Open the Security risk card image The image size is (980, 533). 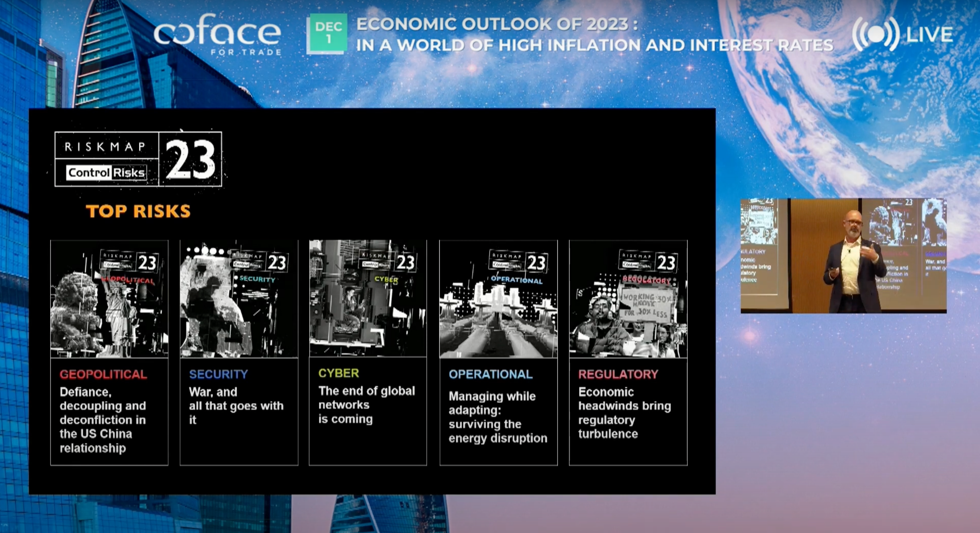coord(239,299)
